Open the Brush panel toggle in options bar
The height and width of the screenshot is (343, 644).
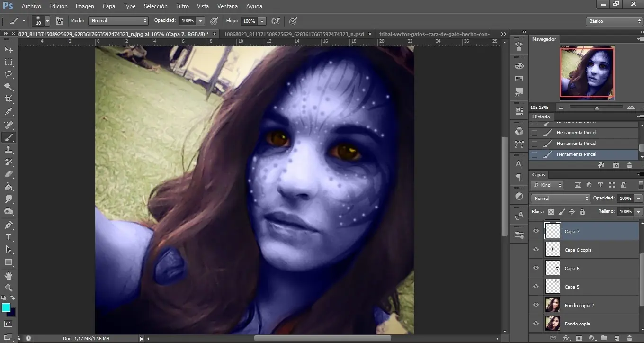[x=60, y=21]
